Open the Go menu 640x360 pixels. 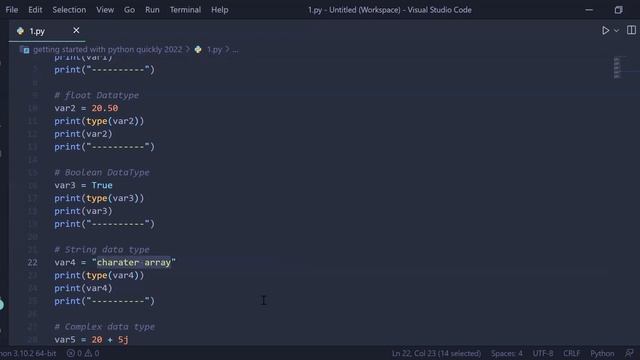129,10
